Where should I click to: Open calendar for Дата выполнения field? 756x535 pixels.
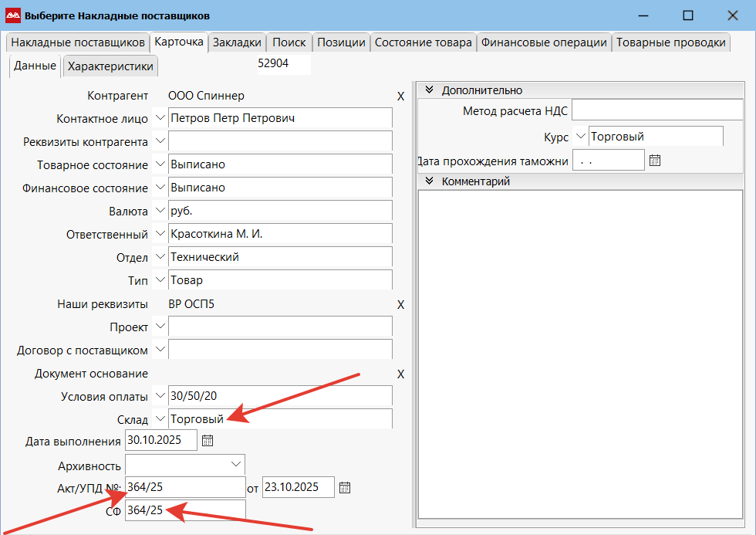pyautogui.click(x=207, y=442)
